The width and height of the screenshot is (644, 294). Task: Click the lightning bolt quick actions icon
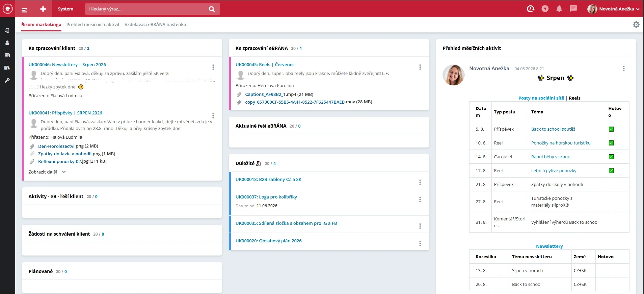click(x=545, y=9)
